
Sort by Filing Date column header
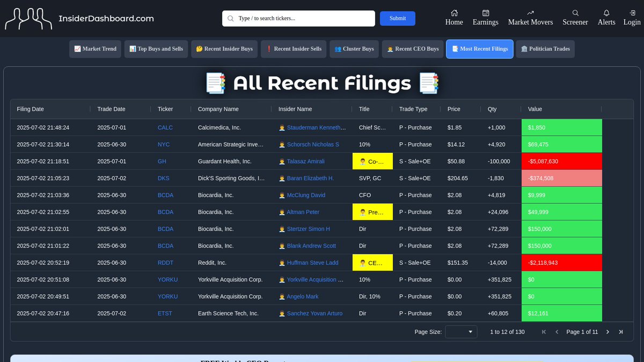click(31, 109)
